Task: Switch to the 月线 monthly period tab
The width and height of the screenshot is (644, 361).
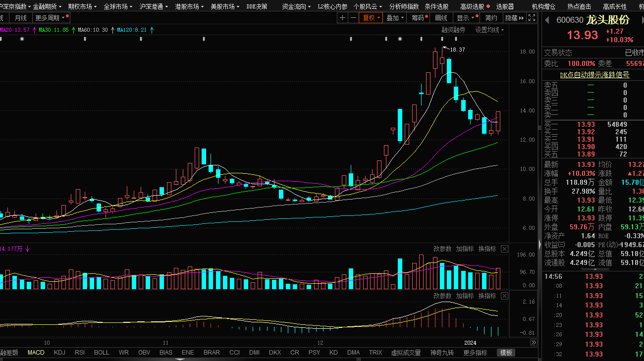Action: pyautogui.click(x=21, y=18)
